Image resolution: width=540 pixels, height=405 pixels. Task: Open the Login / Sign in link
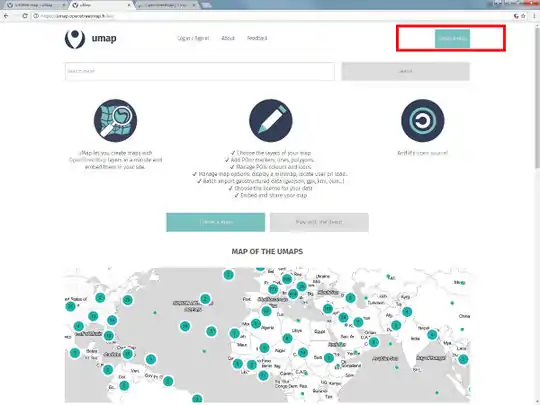(193, 38)
